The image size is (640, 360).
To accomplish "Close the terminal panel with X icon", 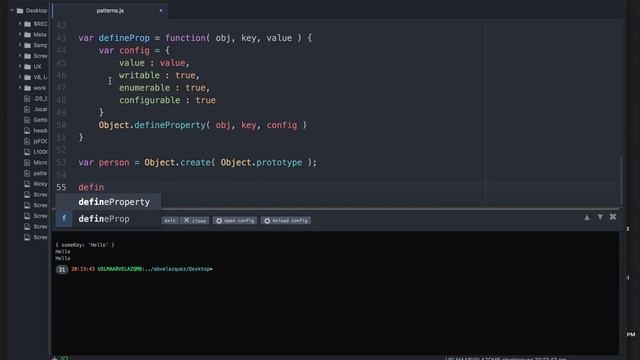I will pyautogui.click(x=613, y=217).
